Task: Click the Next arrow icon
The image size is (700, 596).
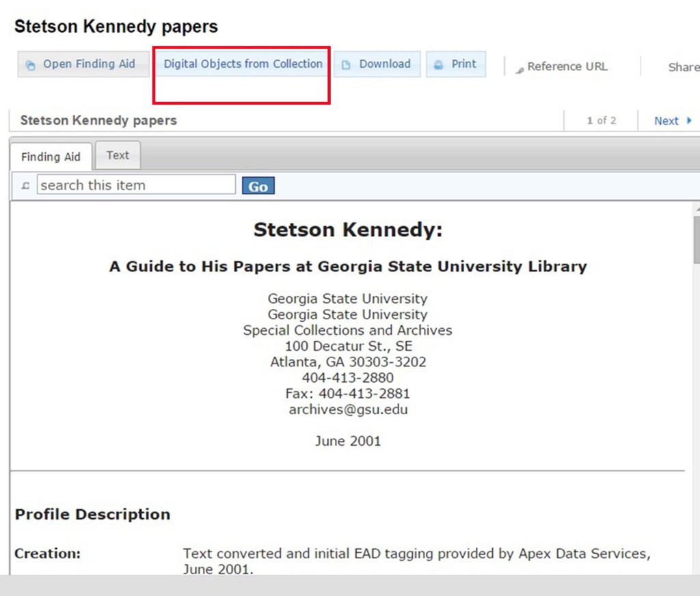Action: point(689,120)
